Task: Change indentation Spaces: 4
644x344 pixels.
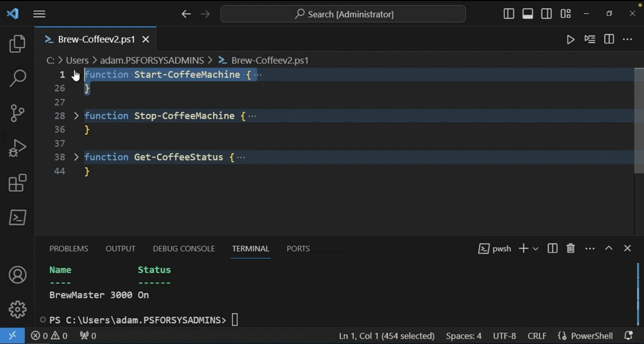Action: [x=464, y=336]
